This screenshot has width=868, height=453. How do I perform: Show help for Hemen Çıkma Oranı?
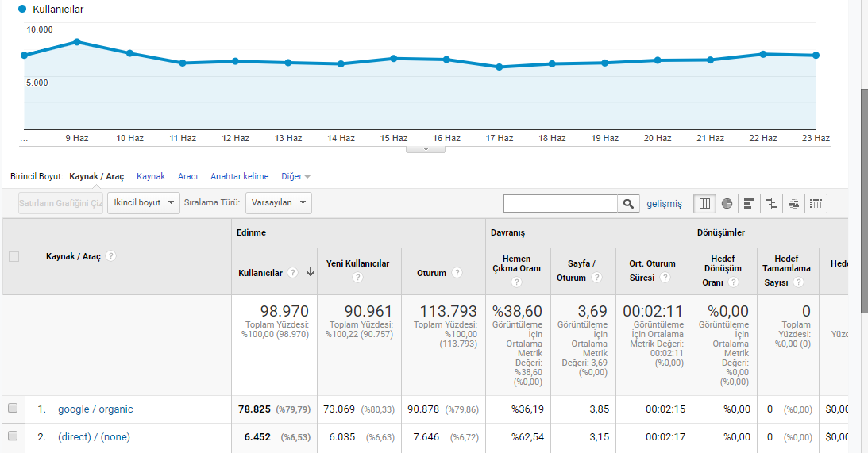pos(516,282)
